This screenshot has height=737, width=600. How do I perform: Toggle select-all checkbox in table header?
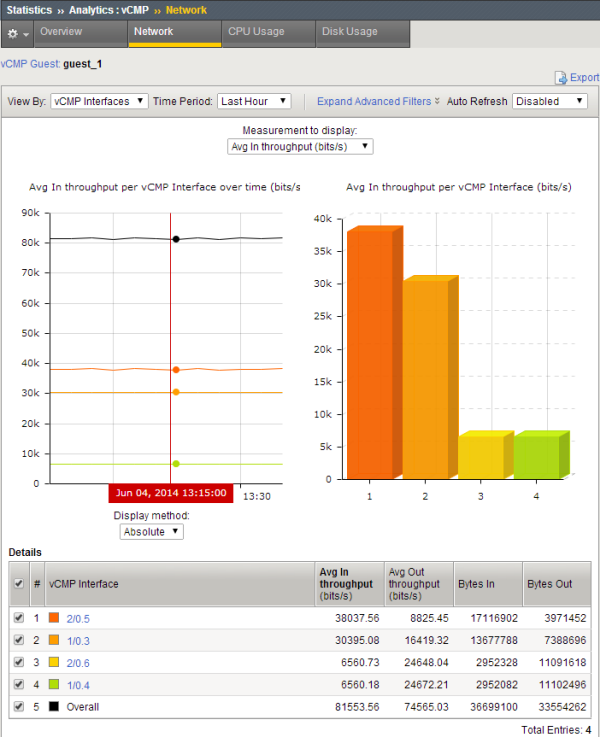[x=17, y=583]
